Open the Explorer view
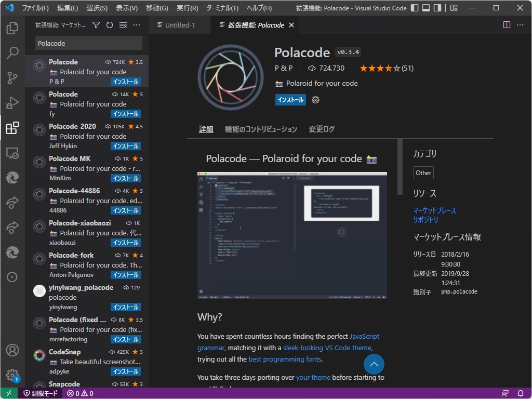This screenshot has height=399, width=532. [12, 30]
